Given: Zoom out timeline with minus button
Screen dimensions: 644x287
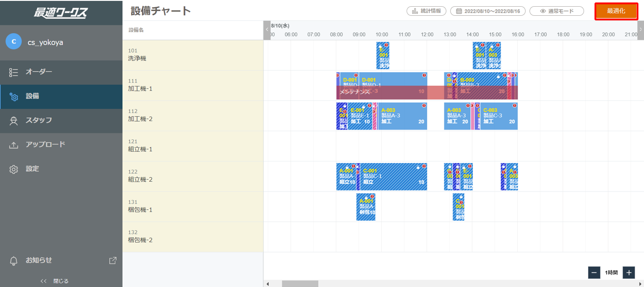Looking at the screenshot, I should [594, 272].
